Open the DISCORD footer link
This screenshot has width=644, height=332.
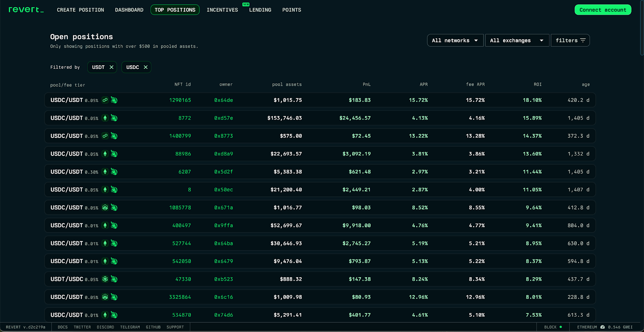[105, 327]
